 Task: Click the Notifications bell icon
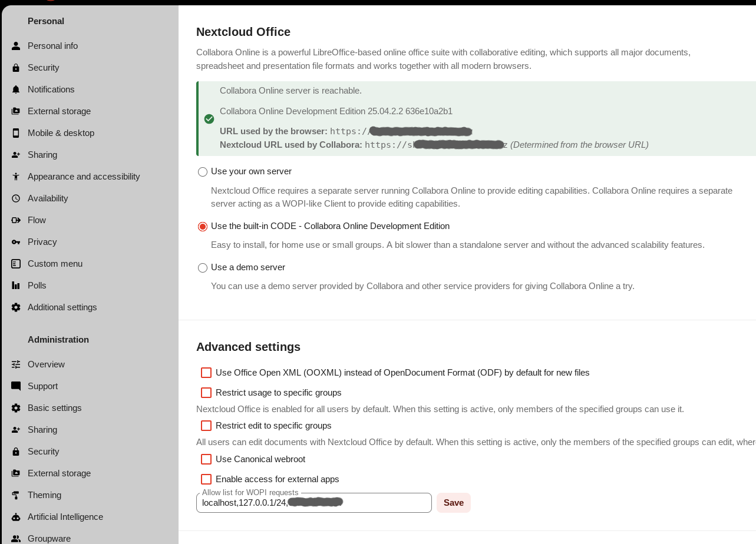click(x=16, y=89)
